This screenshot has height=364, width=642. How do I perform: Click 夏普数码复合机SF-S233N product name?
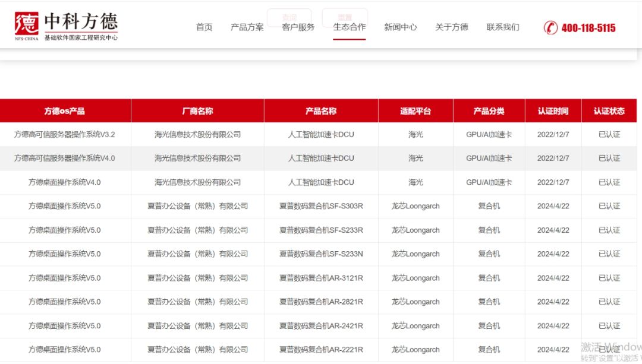click(x=321, y=254)
